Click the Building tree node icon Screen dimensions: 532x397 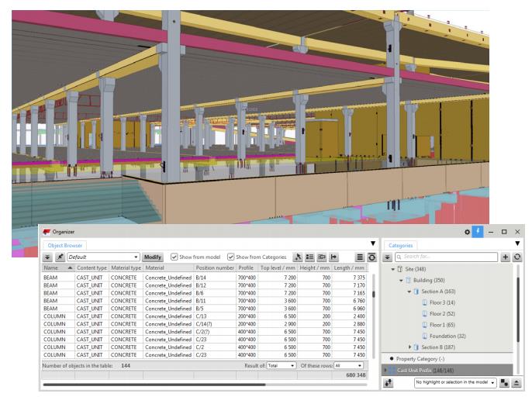408,280
